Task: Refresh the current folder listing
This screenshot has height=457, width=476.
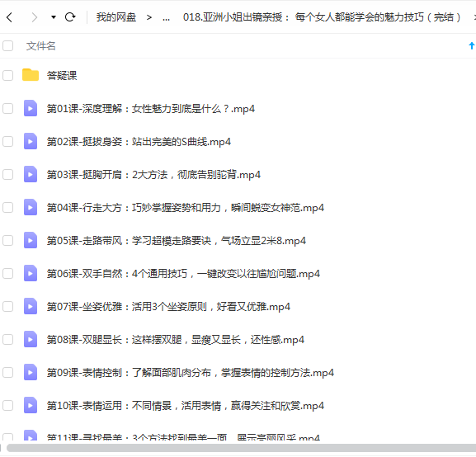Action: click(x=70, y=17)
